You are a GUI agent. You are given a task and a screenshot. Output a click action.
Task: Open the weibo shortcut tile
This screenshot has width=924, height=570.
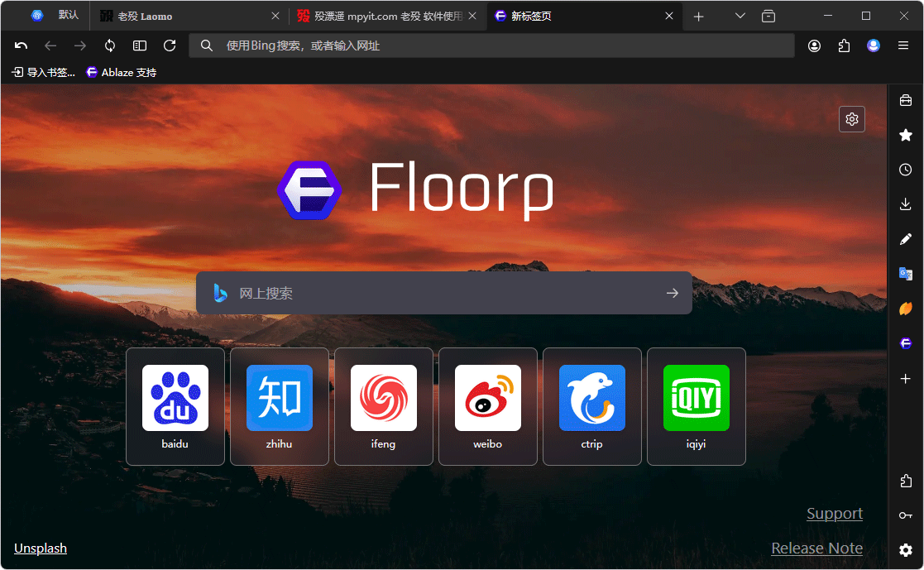tap(488, 407)
